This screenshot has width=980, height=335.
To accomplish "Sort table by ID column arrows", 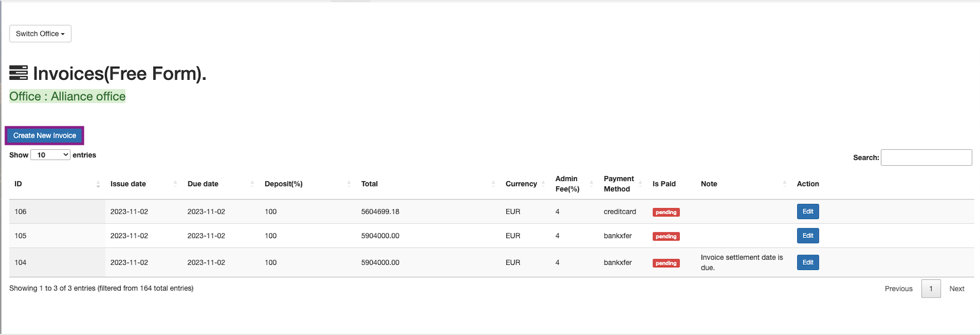I will [x=98, y=184].
